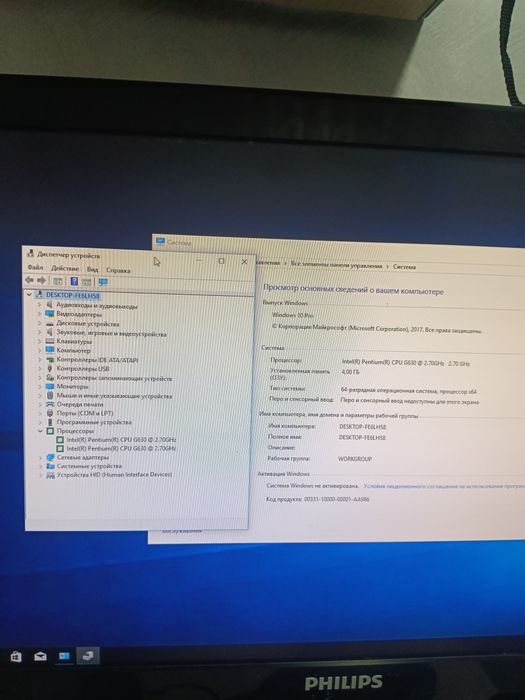
Task: Click the network icon of Сетевые адаптеры
Action: pos(50,457)
